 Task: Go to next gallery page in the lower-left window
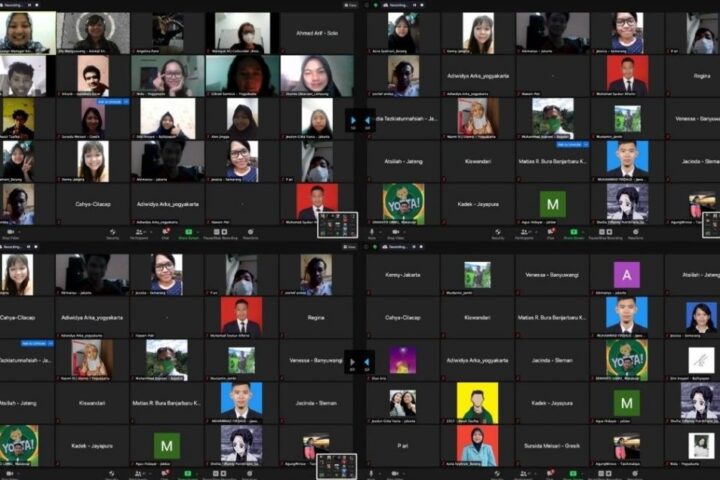(352, 362)
